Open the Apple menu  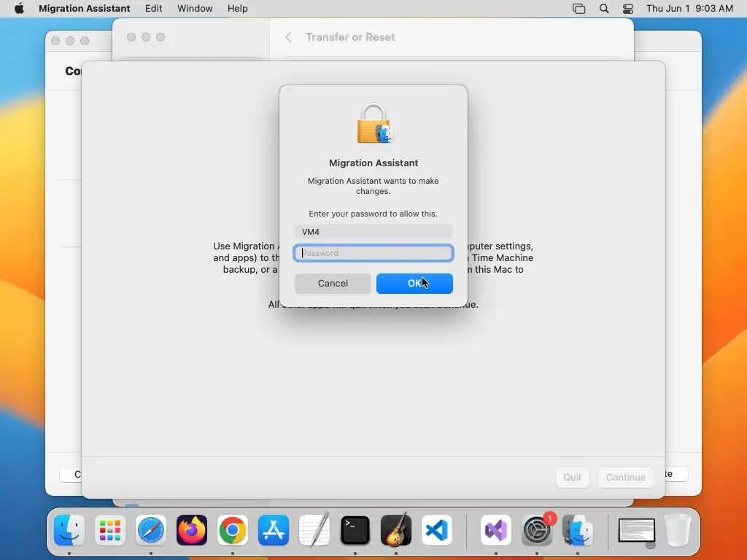coord(19,9)
